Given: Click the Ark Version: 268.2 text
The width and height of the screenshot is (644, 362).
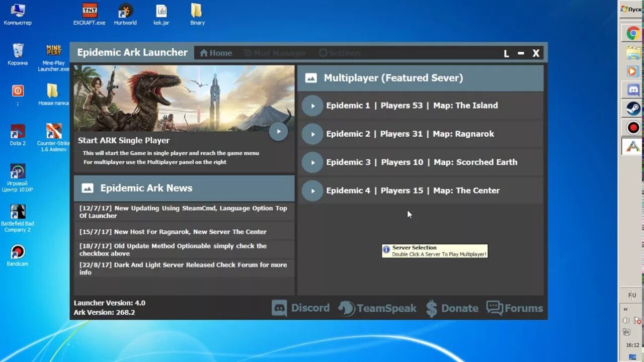Looking at the screenshot, I should 104,312.
